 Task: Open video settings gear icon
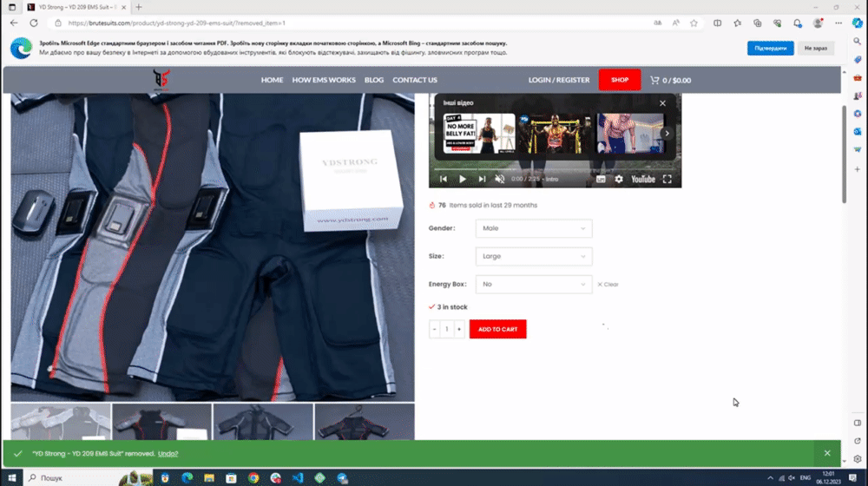click(619, 179)
